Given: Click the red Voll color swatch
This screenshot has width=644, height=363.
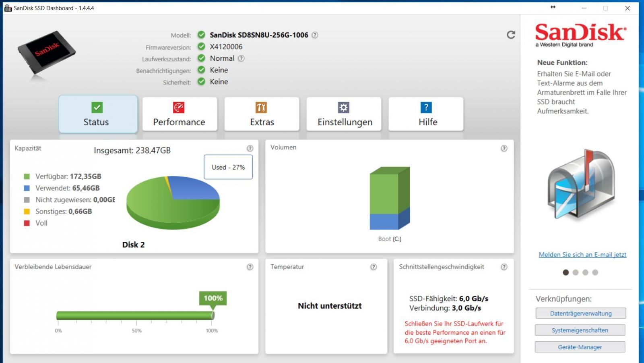Looking at the screenshot, I should 27,223.
